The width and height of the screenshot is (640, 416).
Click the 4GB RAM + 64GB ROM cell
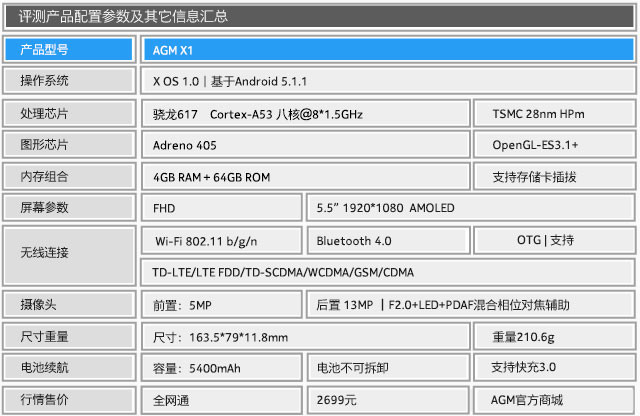304,177
